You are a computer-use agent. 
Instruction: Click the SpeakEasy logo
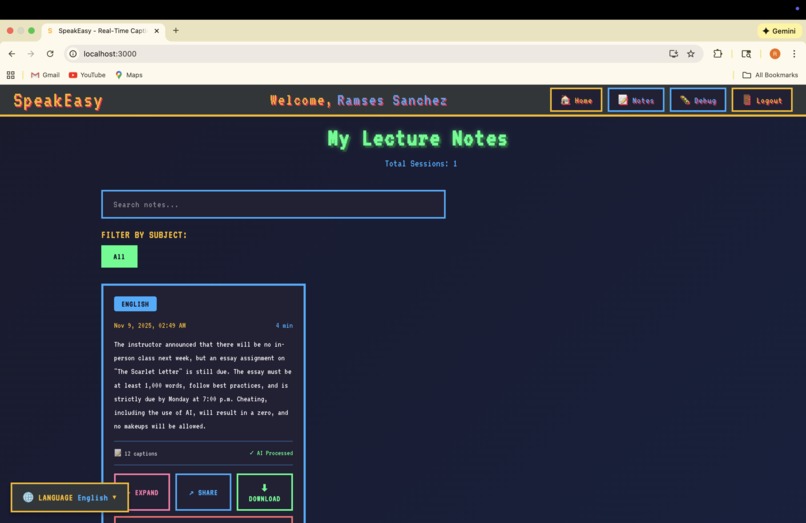(58, 101)
